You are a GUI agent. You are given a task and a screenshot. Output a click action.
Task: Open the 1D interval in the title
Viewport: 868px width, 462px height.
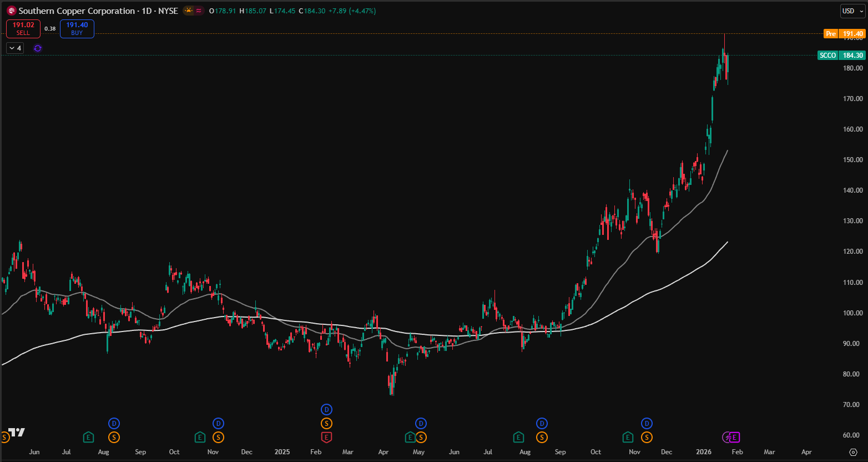[x=147, y=11]
